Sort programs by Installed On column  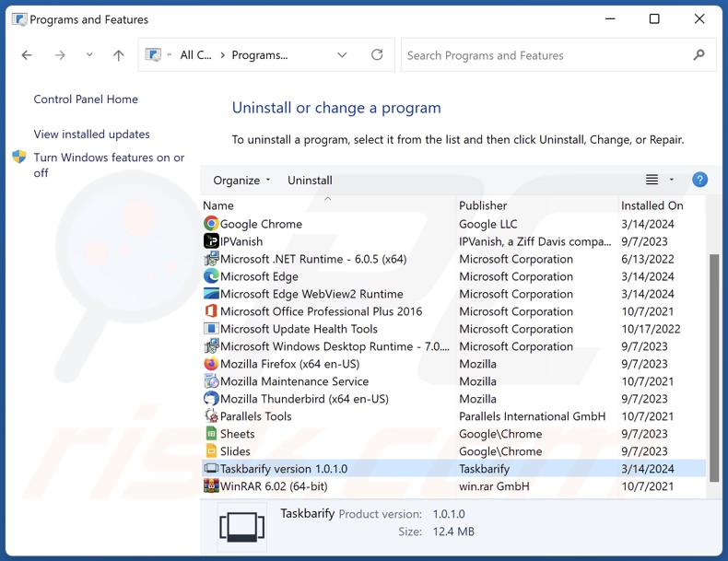coord(652,205)
